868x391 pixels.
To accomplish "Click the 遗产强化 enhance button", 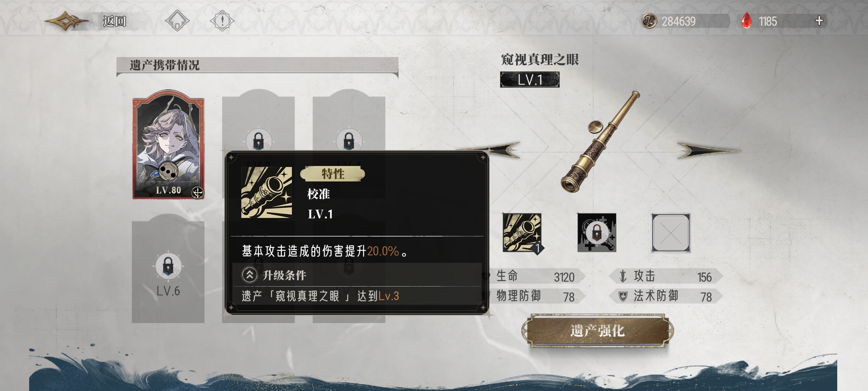I will [597, 331].
